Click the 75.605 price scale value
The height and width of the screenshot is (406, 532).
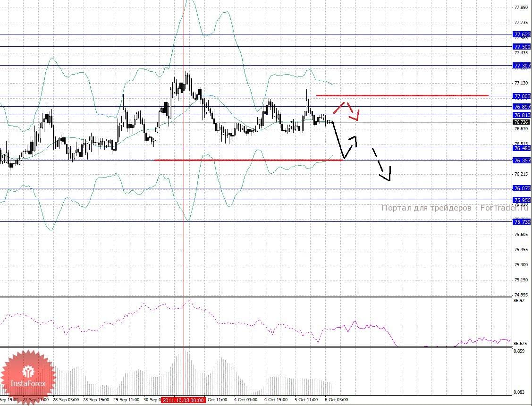click(521, 234)
